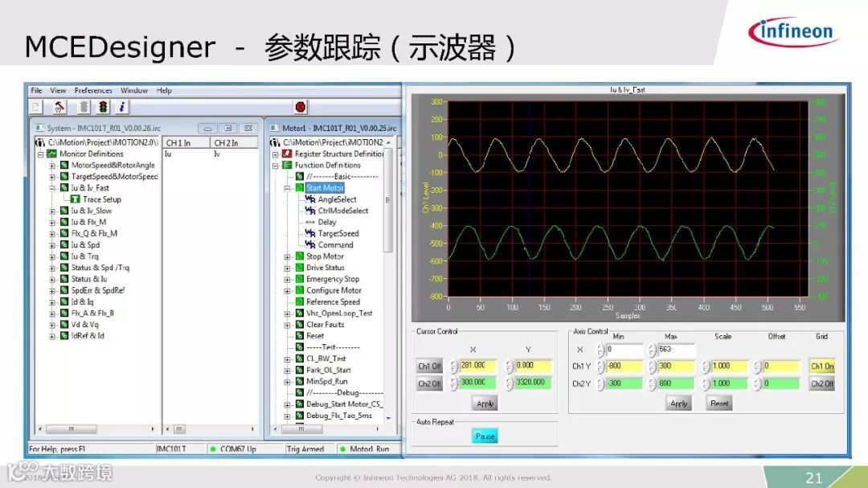Image resolution: width=868 pixels, height=488 pixels.
Task: Click the Id & Iq monitor icon
Action: pos(64,301)
